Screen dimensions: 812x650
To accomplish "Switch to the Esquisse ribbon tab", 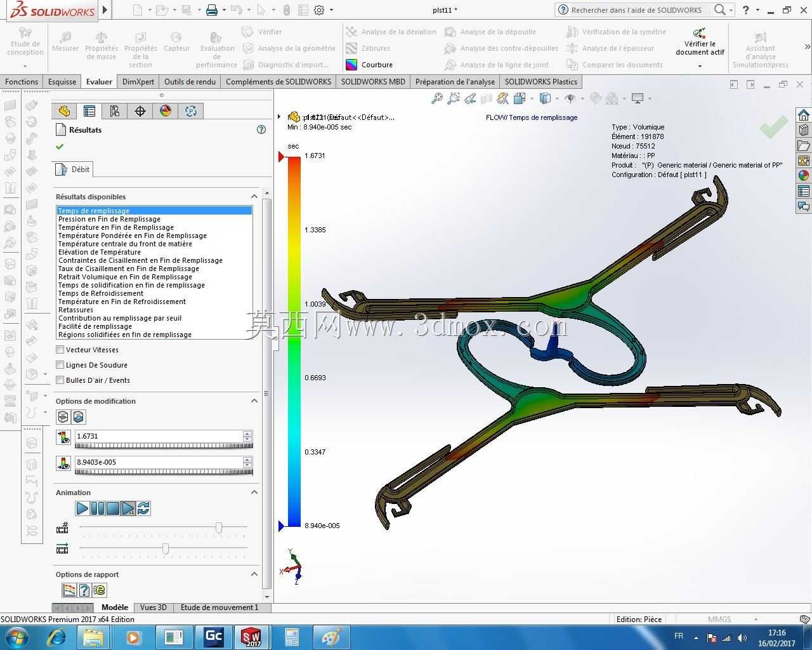I will pyautogui.click(x=62, y=82).
